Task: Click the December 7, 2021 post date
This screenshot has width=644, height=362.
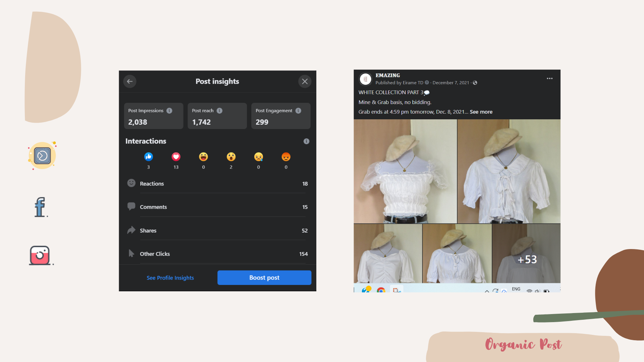Action: pyautogui.click(x=451, y=83)
